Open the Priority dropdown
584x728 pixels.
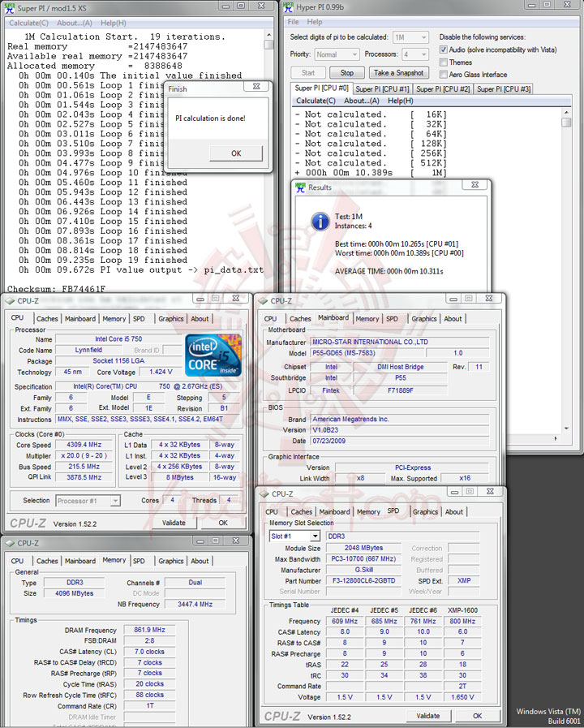coord(337,54)
